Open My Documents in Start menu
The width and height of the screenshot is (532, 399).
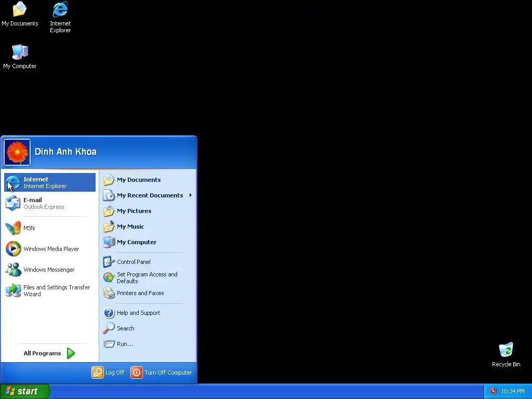(x=148, y=180)
